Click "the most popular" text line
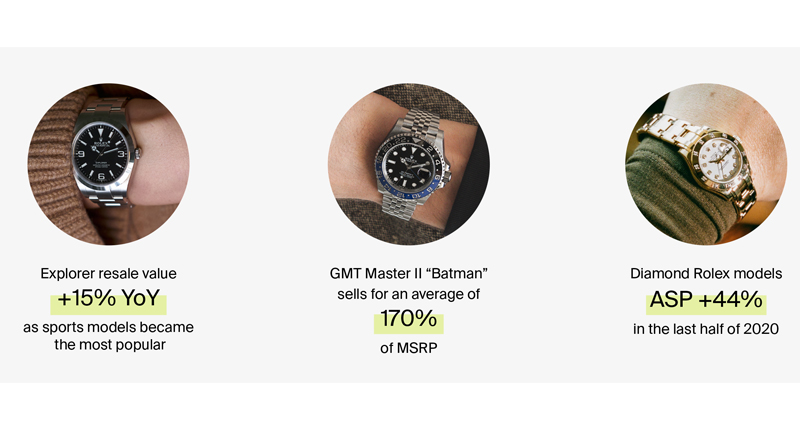800x430 pixels. 108,346
